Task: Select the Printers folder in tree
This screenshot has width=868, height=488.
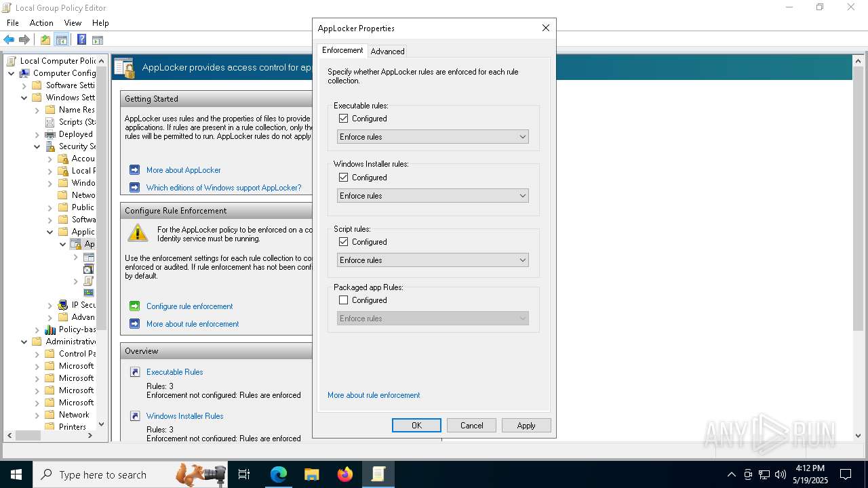Action: [x=72, y=427]
